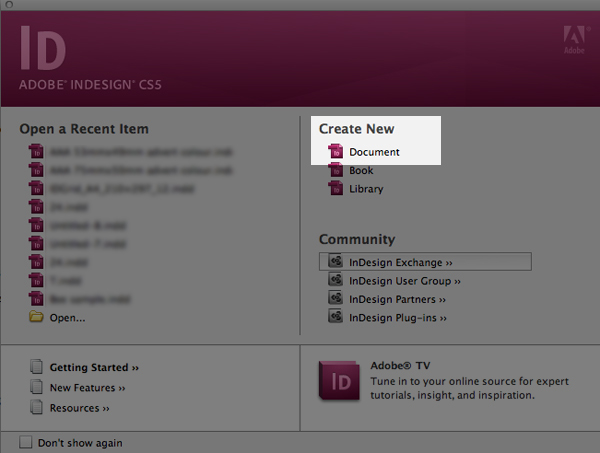Viewport: 600px width, 453px height.
Task: Click the InDesign User Group icon
Action: pos(336,281)
